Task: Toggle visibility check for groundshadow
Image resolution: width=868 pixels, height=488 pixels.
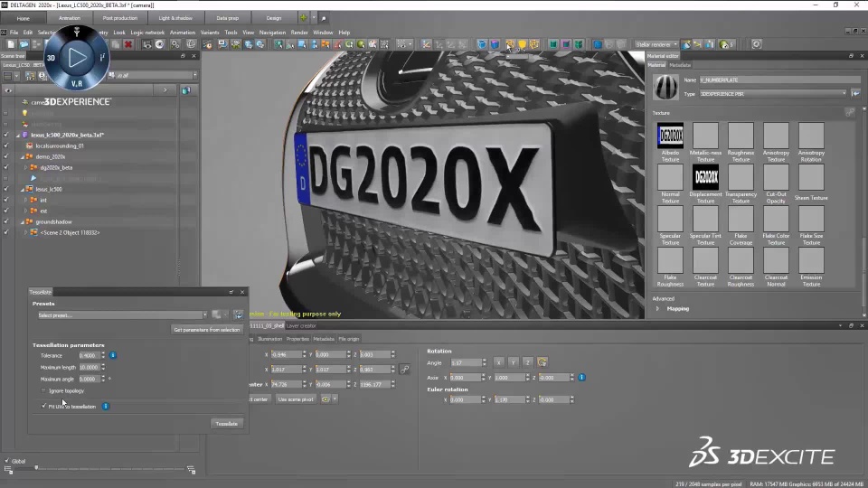Action: click(x=6, y=221)
